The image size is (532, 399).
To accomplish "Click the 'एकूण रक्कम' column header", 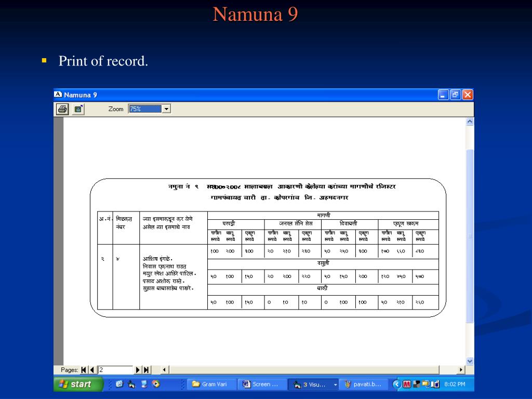I will pos(406,223).
